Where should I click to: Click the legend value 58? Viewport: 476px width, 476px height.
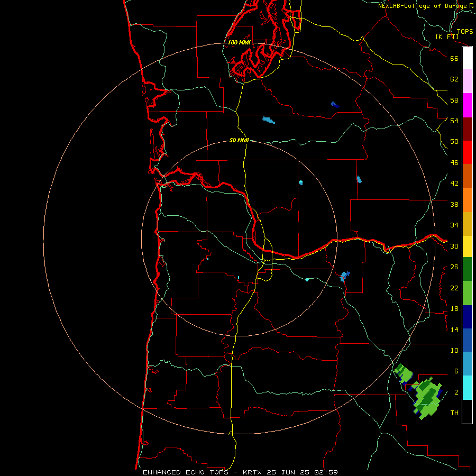point(454,100)
